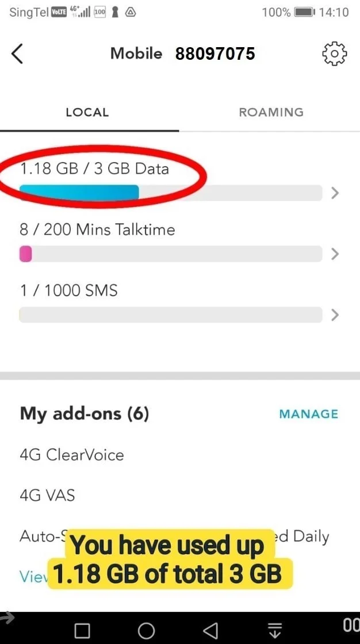Select the 1 / 1000 SMS row
Viewport: 360px width, 644px height.
(68, 291)
